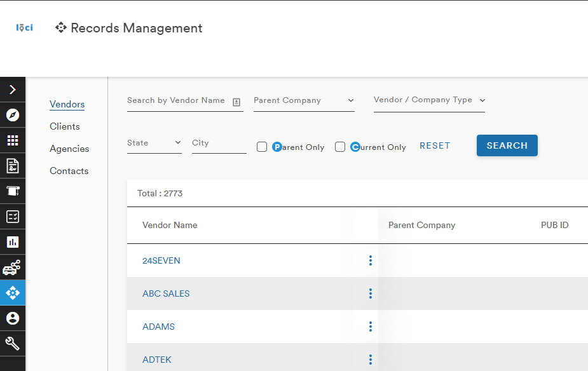Switch to the Agencies tab
The height and width of the screenshot is (371, 588).
pos(69,149)
